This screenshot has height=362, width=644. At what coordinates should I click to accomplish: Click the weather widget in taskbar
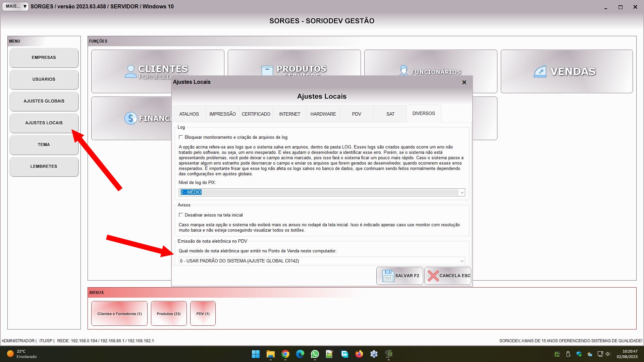[22, 354]
